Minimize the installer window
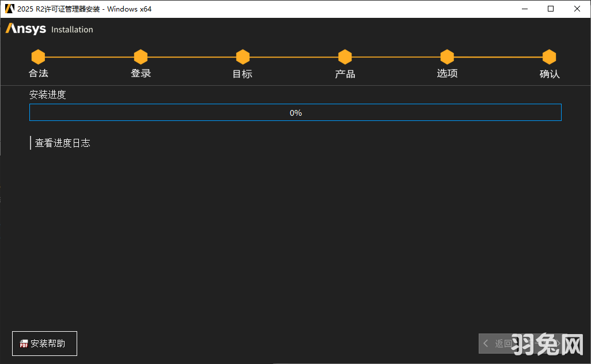Screen dimensions: 591x364 click(525, 9)
